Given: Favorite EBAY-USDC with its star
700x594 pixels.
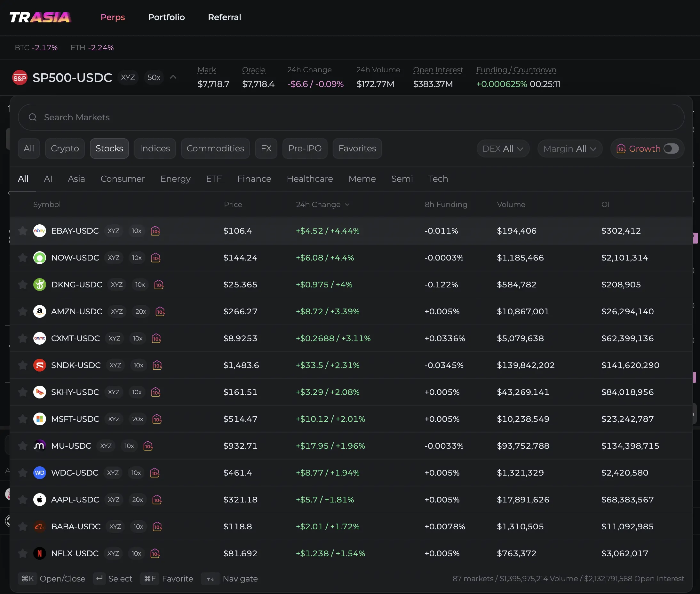Looking at the screenshot, I should click(23, 231).
